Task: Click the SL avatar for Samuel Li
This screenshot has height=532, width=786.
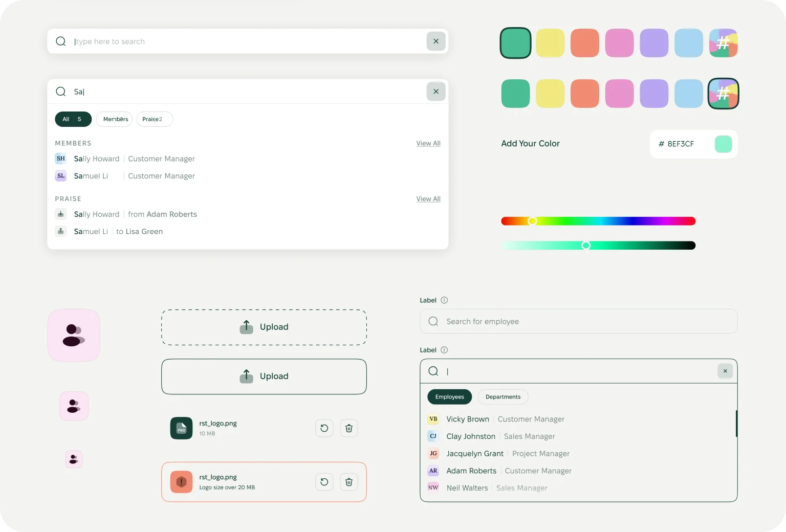Action: pos(61,176)
